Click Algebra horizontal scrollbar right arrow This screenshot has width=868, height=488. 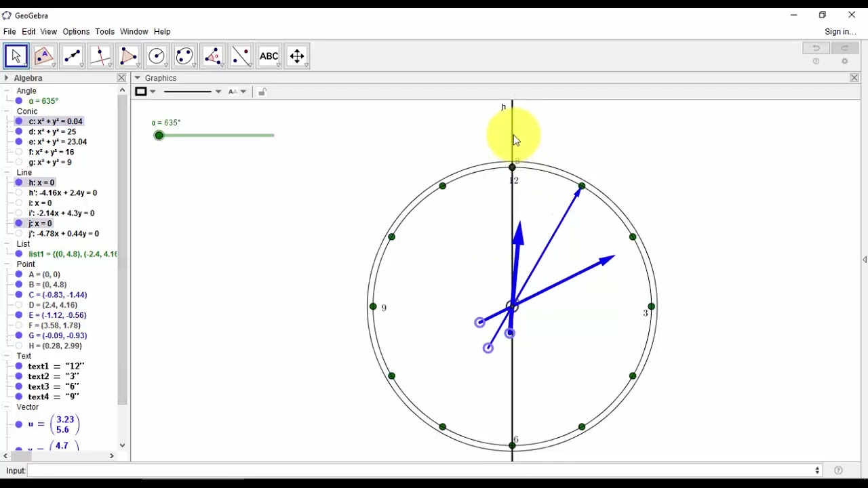pos(112,456)
